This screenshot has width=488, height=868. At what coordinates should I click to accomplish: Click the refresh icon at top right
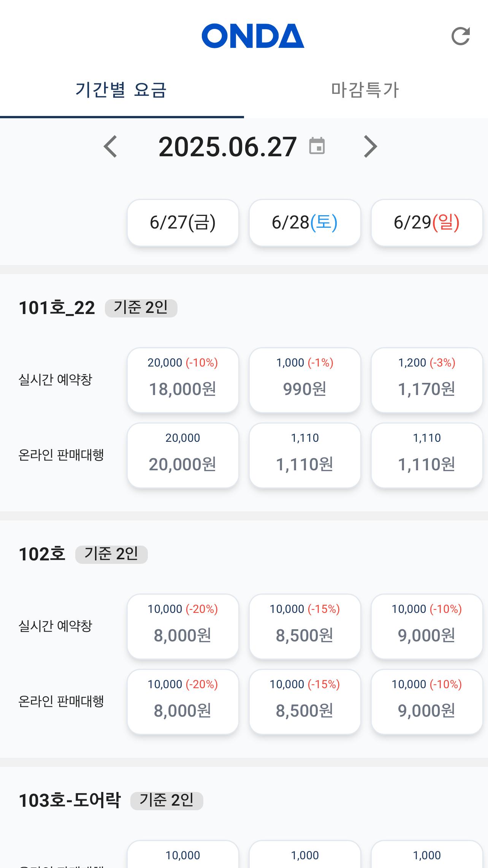click(x=460, y=36)
